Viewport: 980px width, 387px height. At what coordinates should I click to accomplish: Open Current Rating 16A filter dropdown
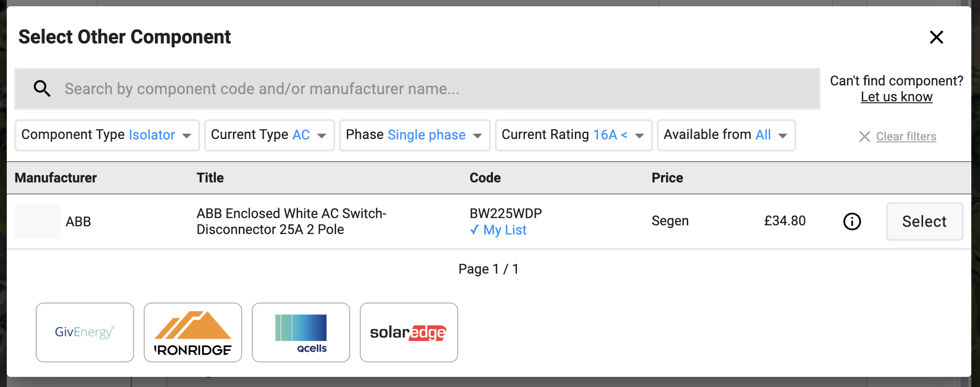[x=573, y=135]
